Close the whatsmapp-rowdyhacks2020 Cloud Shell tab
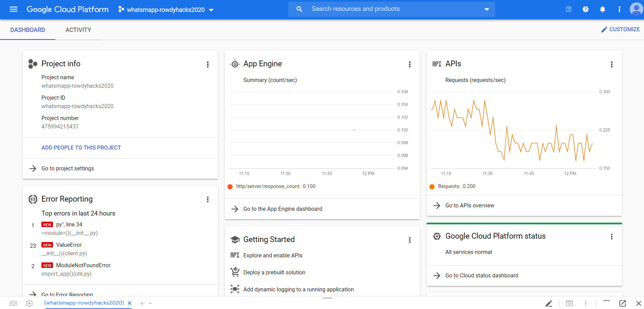This screenshot has height=309, width=644. [129, 303]
